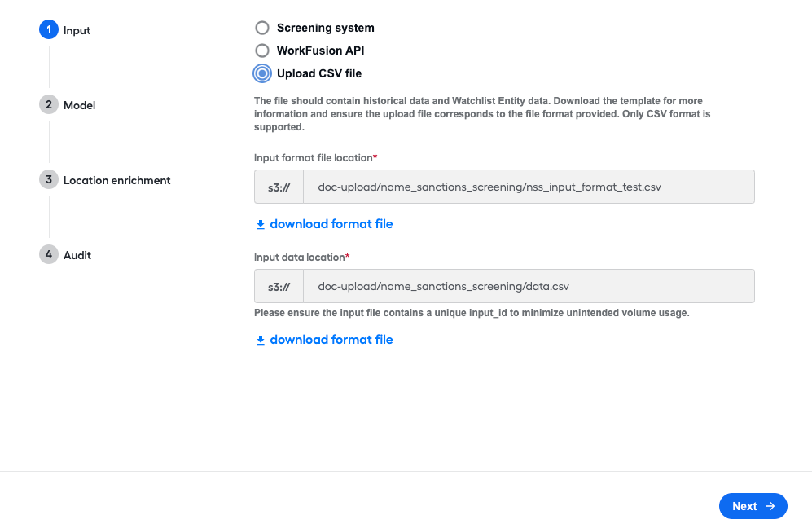
Task: Click step 1 Input circle icon
Action: [49, 29]
